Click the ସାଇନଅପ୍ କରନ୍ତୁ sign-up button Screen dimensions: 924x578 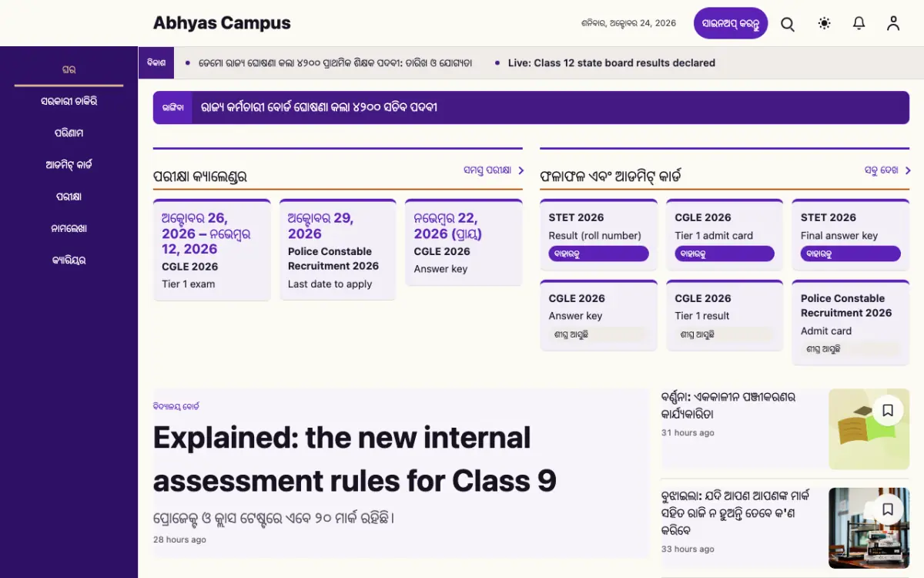pos(731,23)
